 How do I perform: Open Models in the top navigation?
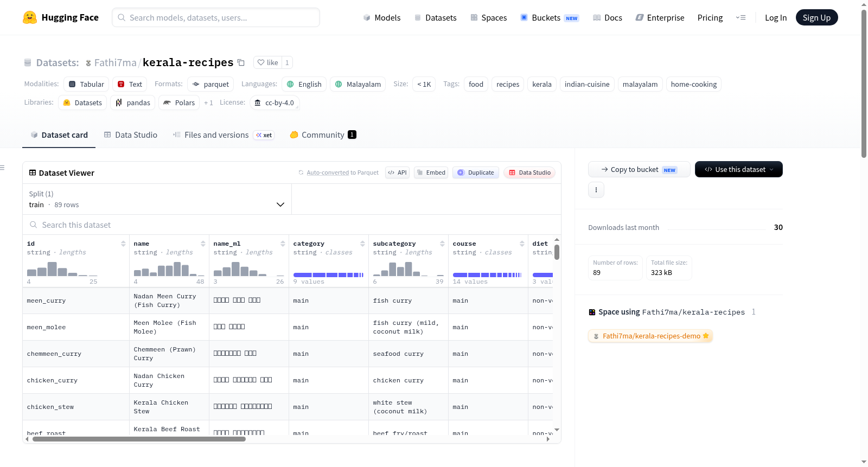(x=382, y=18)
